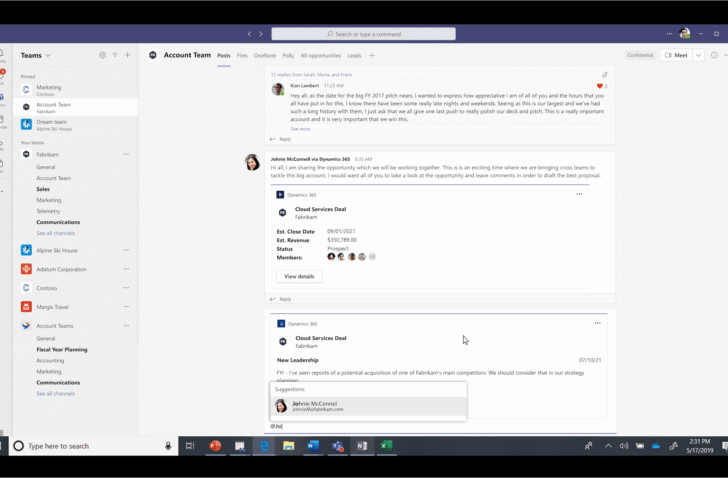Switch to the Leads tab
The width and height of the screenshot is (728, 478).
(354, 56)
